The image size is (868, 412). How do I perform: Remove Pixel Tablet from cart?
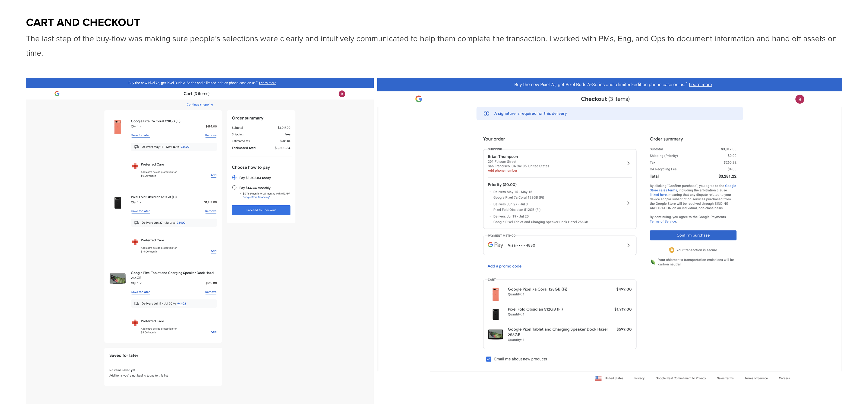click(x=211, y=292)
